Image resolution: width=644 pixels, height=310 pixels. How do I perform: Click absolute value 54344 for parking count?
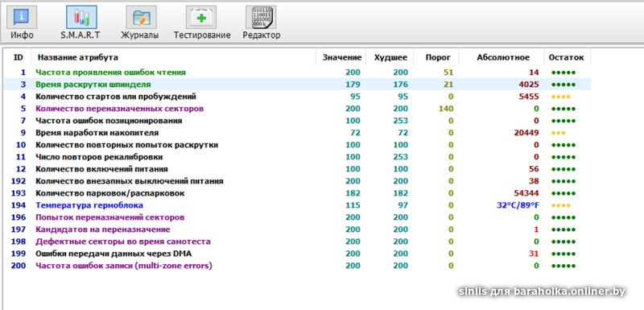(x=526, y=193)
